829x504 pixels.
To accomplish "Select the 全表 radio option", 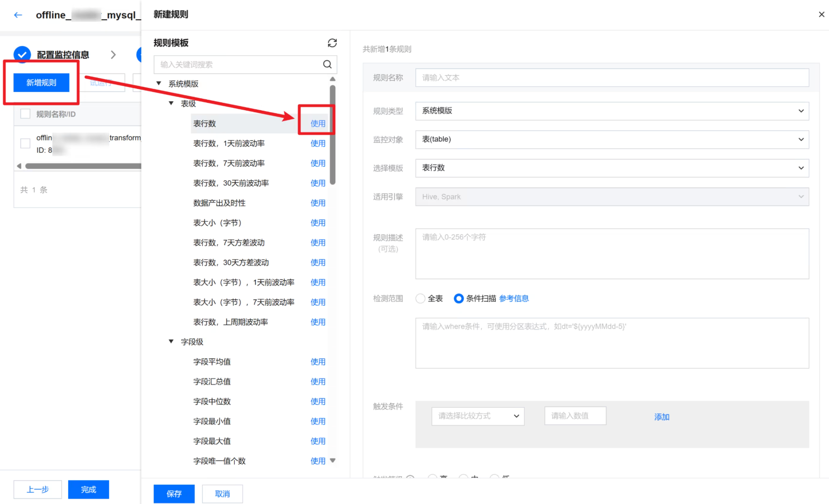I will point(420,298).
